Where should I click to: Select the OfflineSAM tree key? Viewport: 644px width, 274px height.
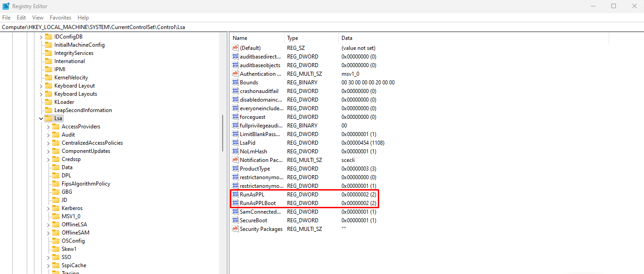75,233
